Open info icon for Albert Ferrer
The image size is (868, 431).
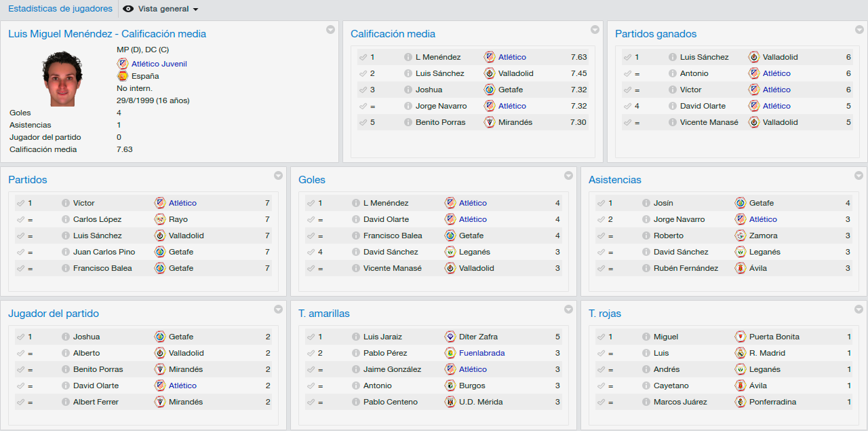[x=66, y=402]
